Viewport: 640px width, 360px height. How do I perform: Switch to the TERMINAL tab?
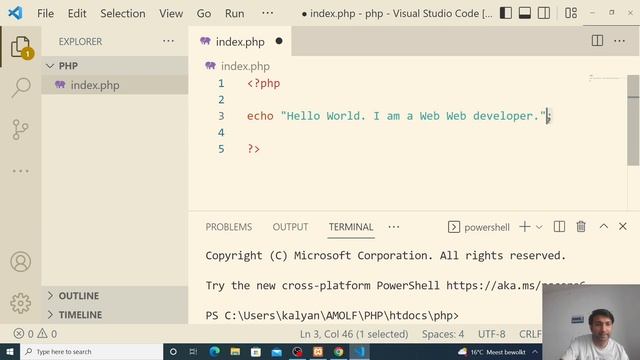pyautogui.click(x=351, y=227)
